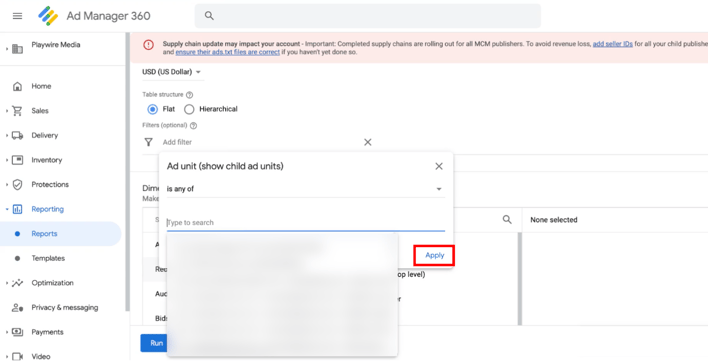Click the Add filter input field
The height and width of the screenshot is (361, 708).
[262, 142]
